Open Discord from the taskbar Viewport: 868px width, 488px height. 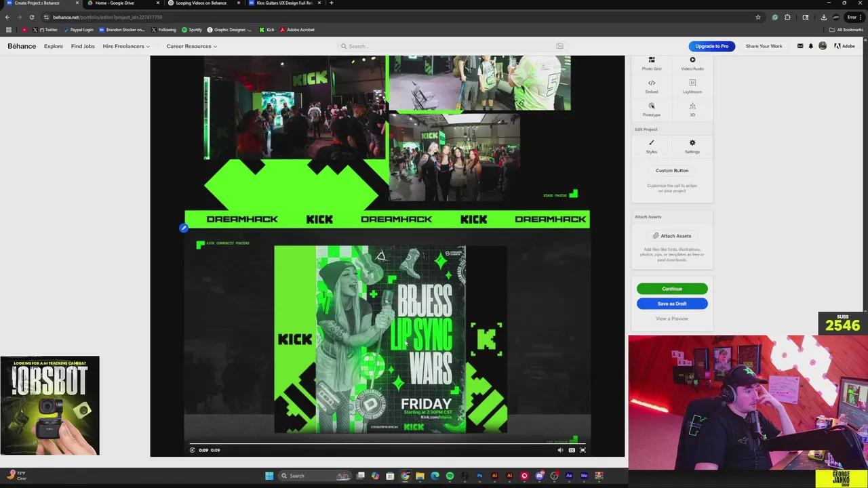click(539, 476)
